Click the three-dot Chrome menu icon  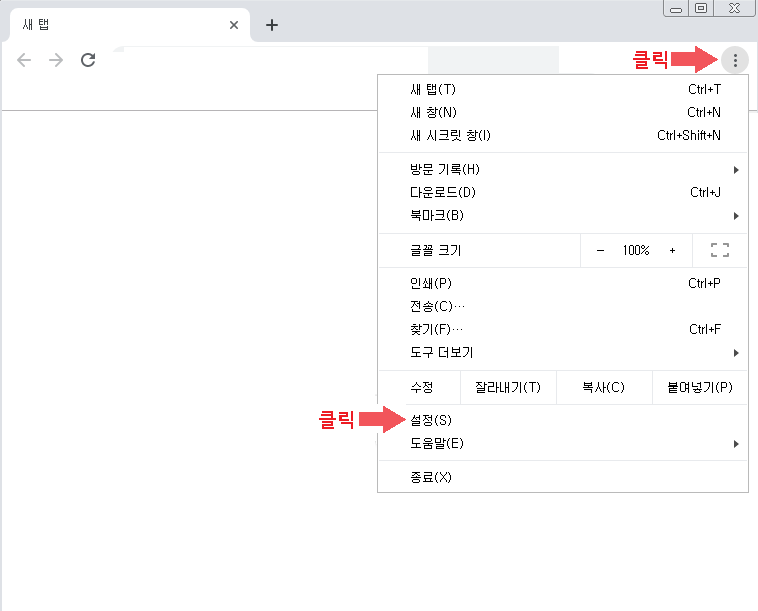735,60
